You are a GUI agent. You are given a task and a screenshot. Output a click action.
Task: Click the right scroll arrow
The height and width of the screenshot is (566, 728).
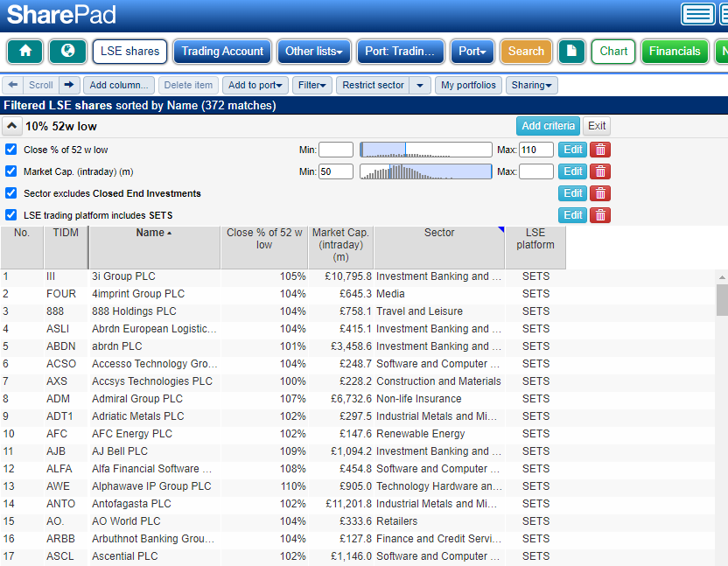69,85
